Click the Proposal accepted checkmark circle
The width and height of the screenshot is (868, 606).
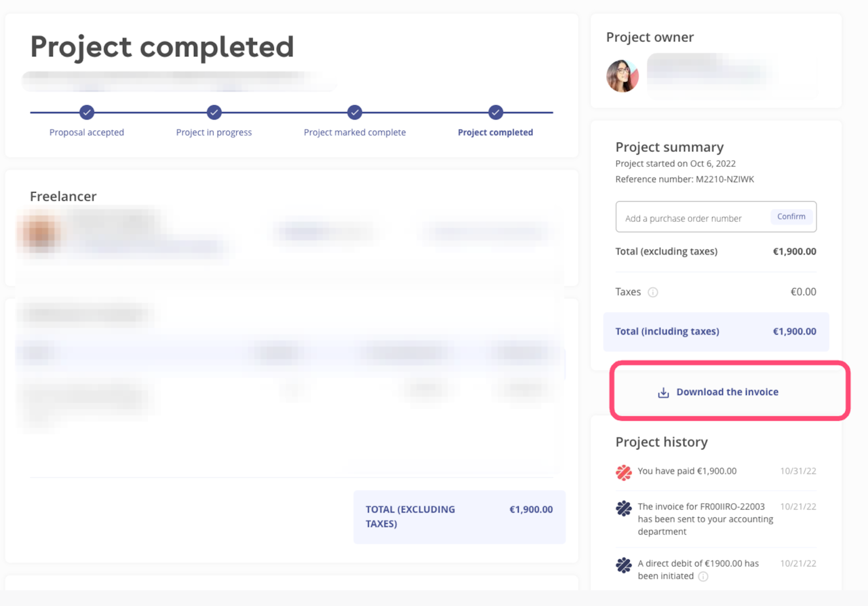(86, 112)
